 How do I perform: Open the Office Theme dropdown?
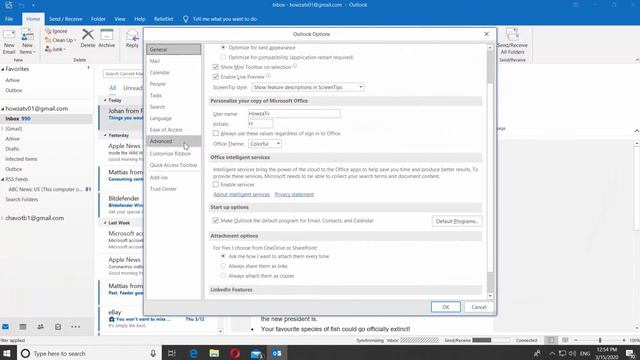click(x=264, y=144)
